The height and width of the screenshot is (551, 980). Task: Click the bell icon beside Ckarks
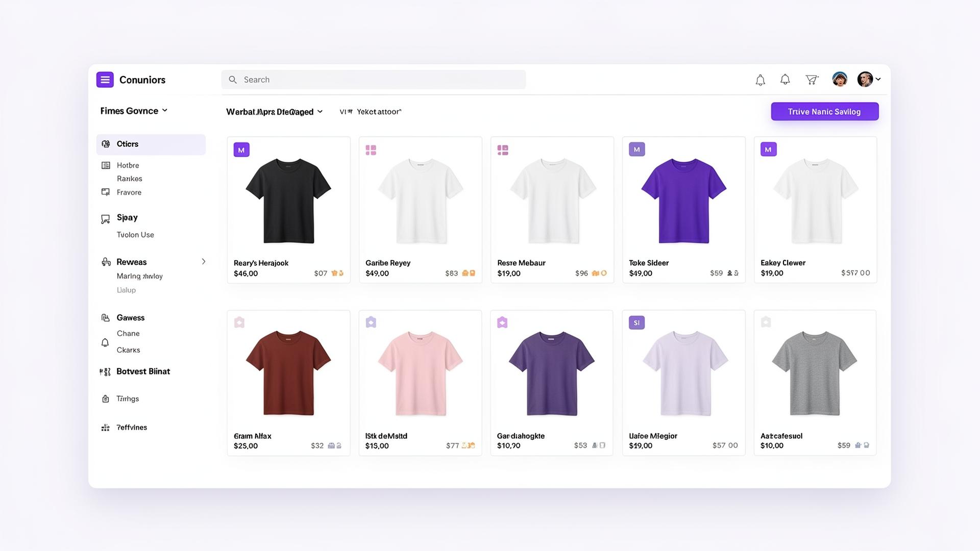pos(105,343)
